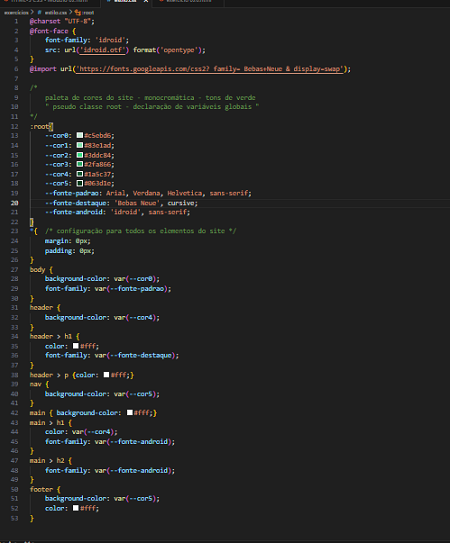Image resolution: width=450 pixels, height=543 pixels.
Task: Click the CSS hash icon in breadcrumbs
Action: pyautogui.click(x=39, y=12)
